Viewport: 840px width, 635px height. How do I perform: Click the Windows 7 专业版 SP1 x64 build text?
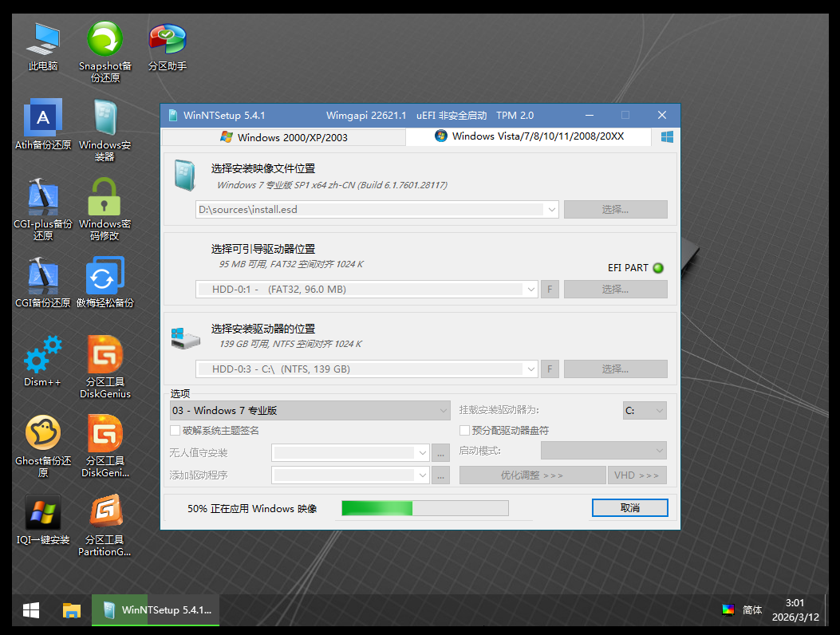click(332, 185)
